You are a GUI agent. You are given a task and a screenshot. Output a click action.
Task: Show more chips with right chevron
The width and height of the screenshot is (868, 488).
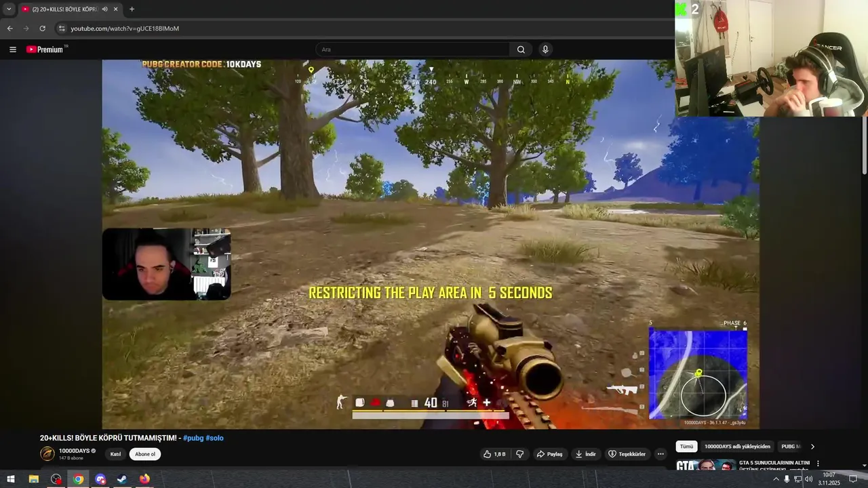point(812,447)
